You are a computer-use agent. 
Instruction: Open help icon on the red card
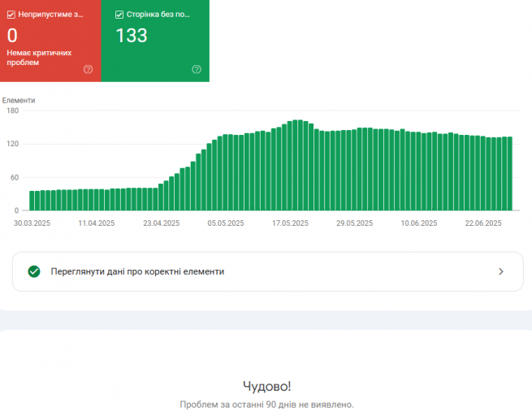(x=88, y=69)
